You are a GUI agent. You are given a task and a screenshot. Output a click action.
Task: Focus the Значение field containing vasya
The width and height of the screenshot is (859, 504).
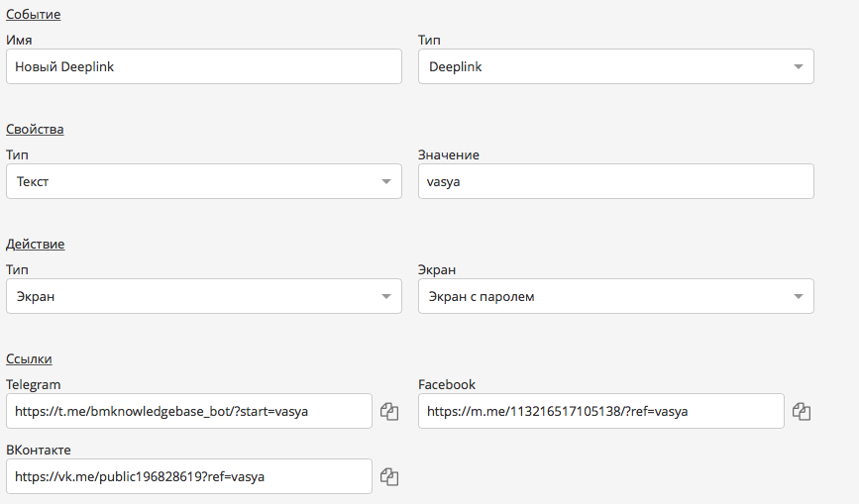point(615,181)
